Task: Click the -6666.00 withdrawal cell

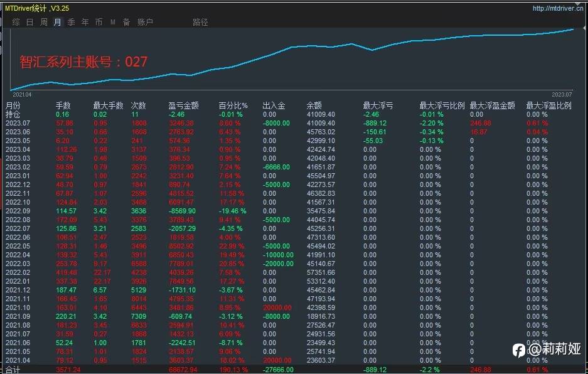Action: [276, 167]
